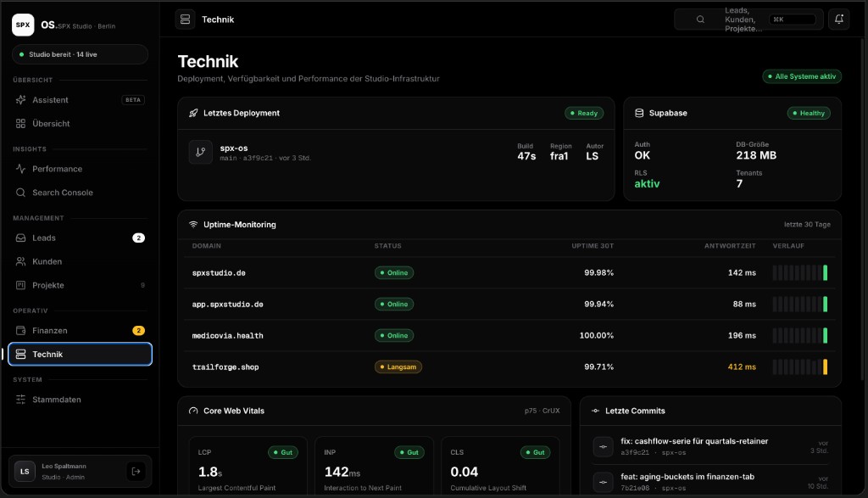
Task: Click the 412 ms response time
Action: point(742,367)
